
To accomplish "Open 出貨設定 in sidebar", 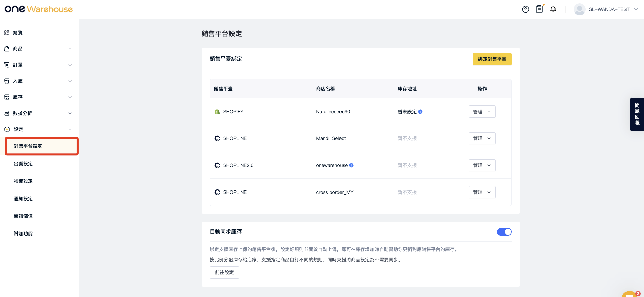I will pyautogui.click(x=23, y=164).
